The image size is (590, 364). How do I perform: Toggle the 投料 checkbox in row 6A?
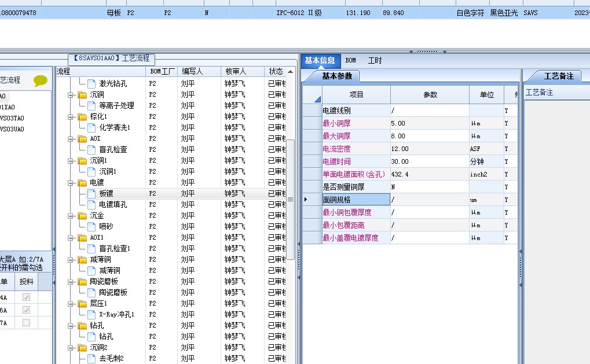point(26,310)
